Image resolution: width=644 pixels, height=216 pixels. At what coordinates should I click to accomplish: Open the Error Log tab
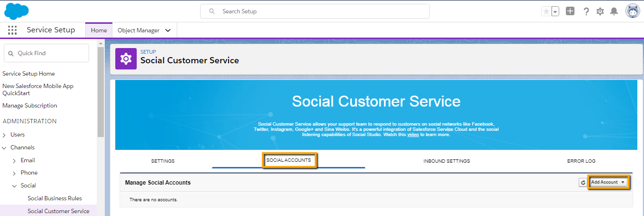[x=581, y=161]
